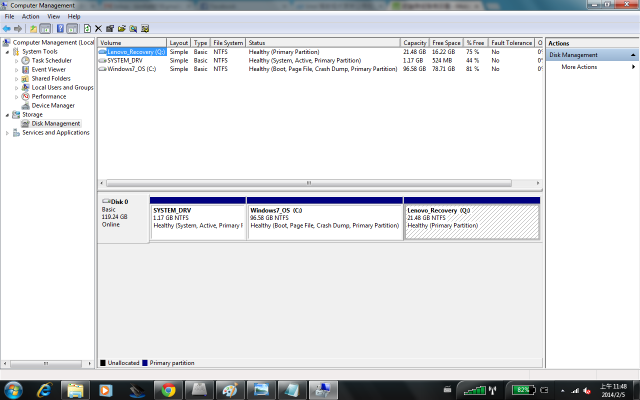640x400 pixels.
Task: Expand the Performance node arrow
Action: point(17,97)
